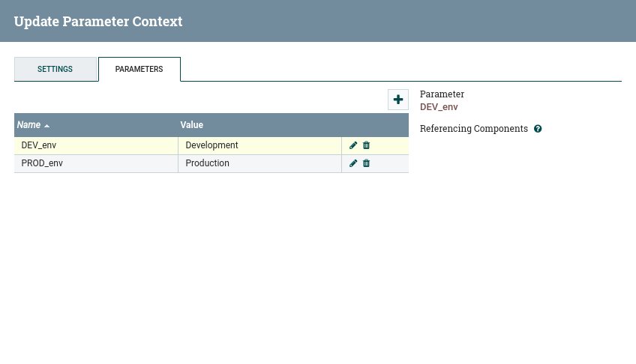Sort table by Value column header
The width and height of the screenshot is (636, 364).
coord(191,125)
